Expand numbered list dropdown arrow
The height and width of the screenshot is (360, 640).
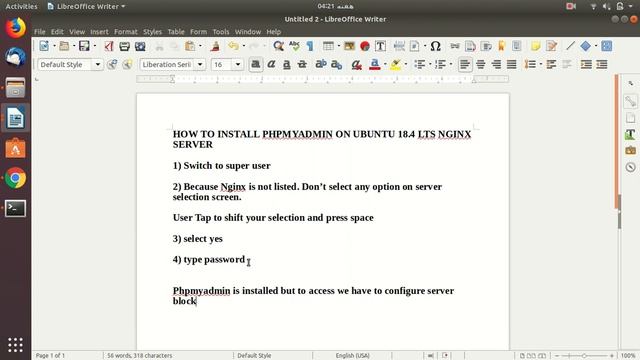coord(451,64)
